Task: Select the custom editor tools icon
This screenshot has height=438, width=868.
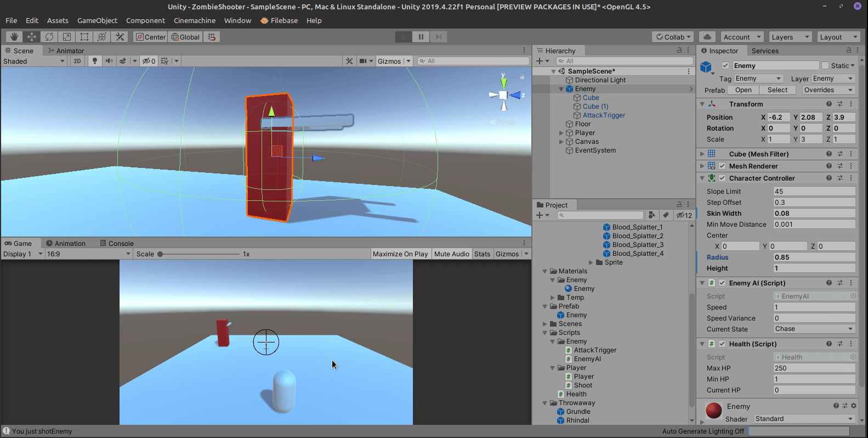Action: 120,37
